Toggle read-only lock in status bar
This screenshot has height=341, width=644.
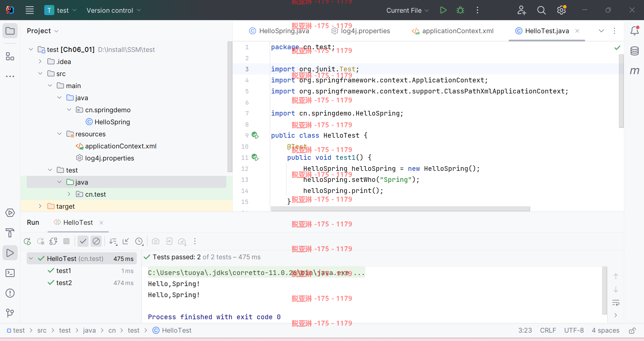632,331
